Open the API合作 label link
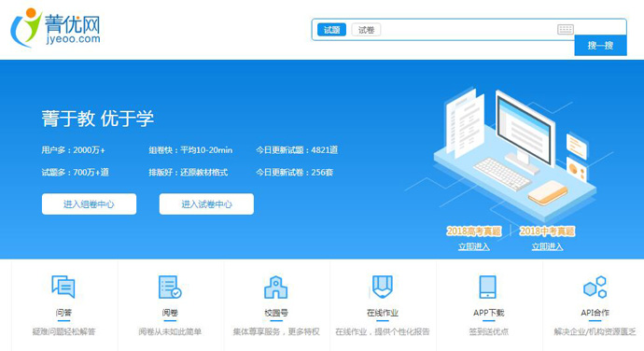 pos(595,313)
